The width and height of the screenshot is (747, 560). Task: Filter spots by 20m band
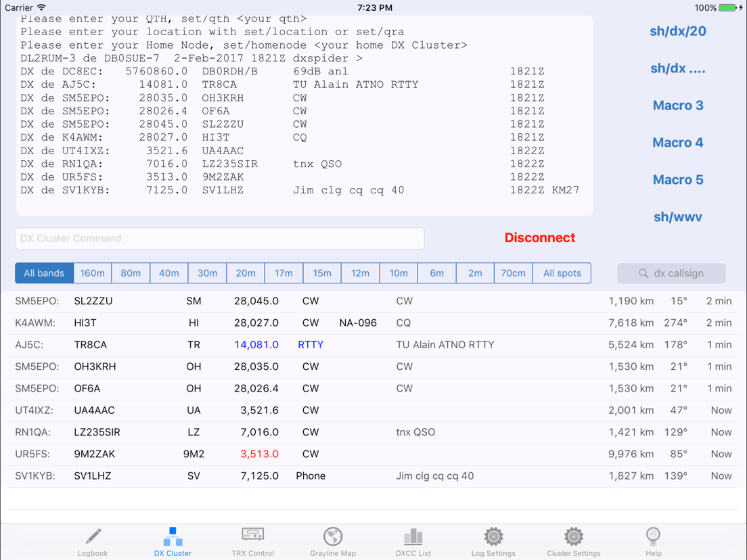(x=246, y=273)
